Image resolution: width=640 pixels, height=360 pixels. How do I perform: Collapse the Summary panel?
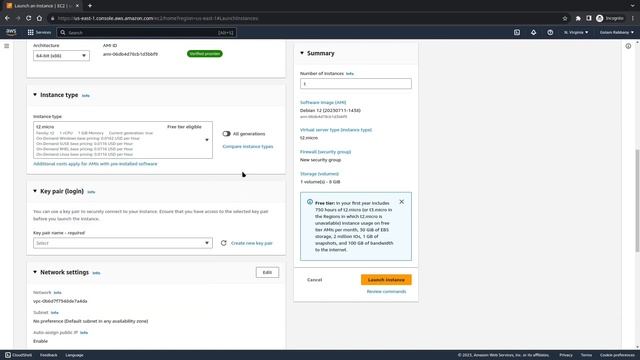[x=302, y=53]
